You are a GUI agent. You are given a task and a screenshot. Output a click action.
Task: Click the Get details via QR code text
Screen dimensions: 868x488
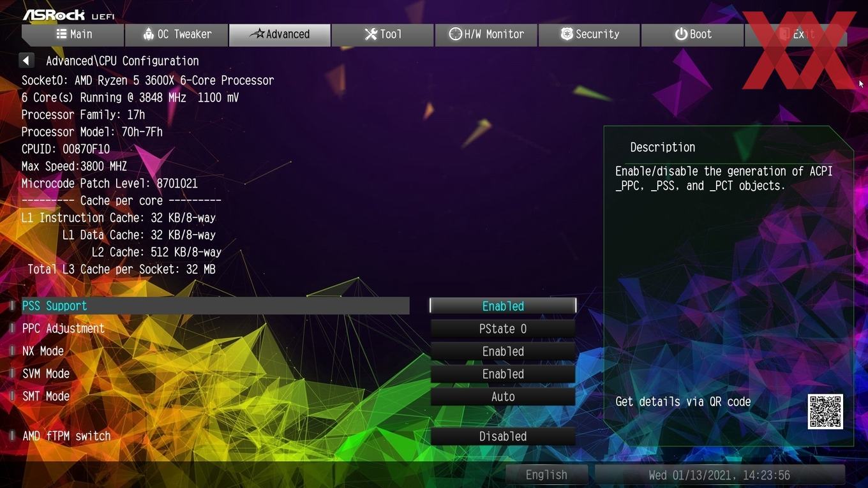[x=683, y=402]
